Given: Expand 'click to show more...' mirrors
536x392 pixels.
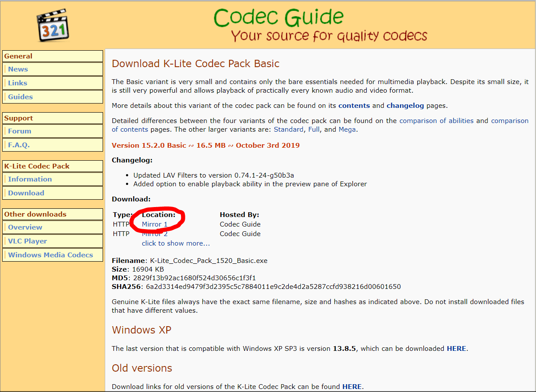Looking at the screenshot, I should point(176,243).
